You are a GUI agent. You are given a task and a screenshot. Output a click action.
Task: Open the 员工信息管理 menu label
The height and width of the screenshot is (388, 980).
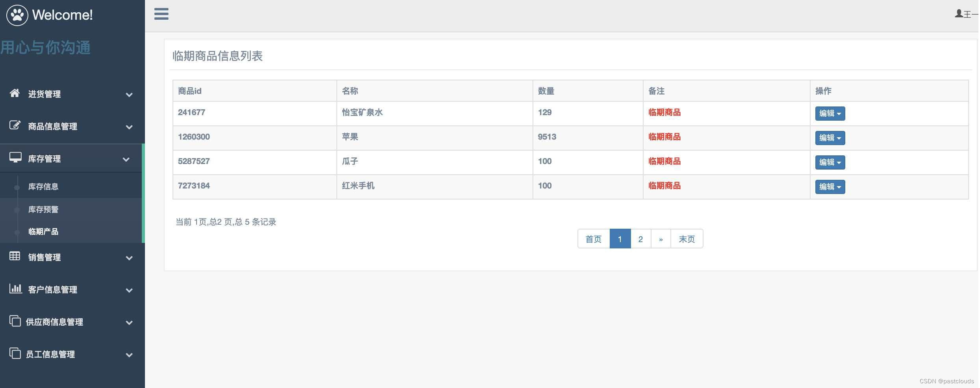point(50,354)
